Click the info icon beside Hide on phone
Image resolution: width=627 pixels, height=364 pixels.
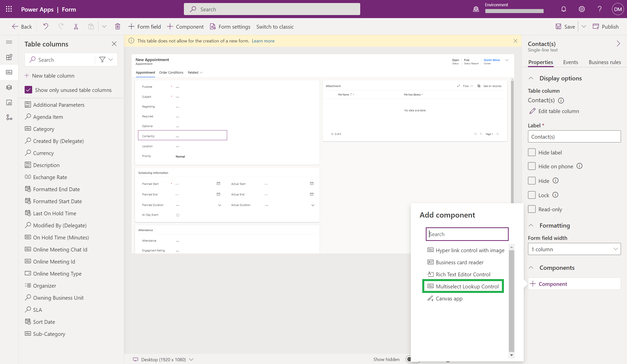579,166
